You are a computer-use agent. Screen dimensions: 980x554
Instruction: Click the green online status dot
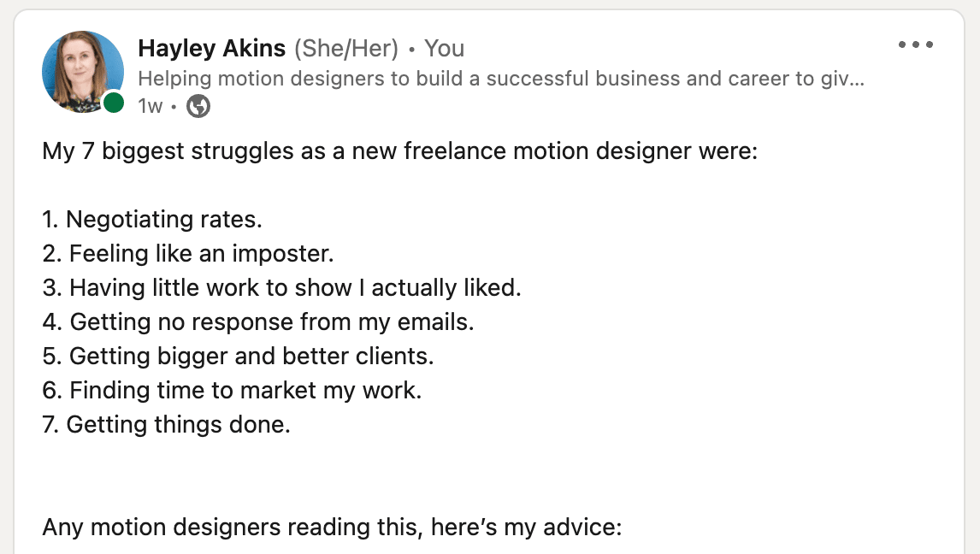point(113,103)
